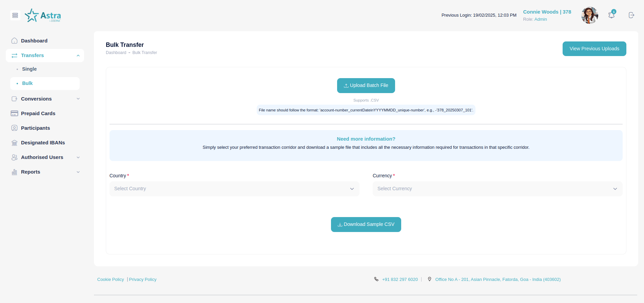Open the Select Currency dropdown
The height and width of the screenshot is (303, 644).
pos(497,189)
